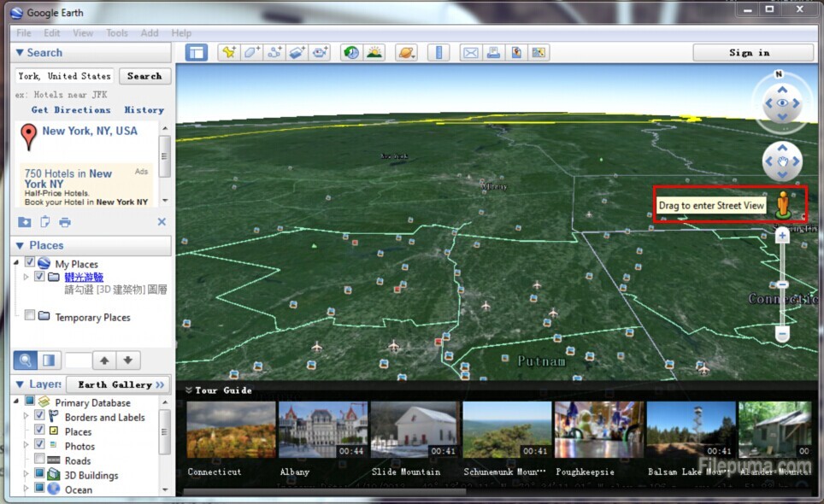Enable the Roads layer checkbox

tap(39, 460)
